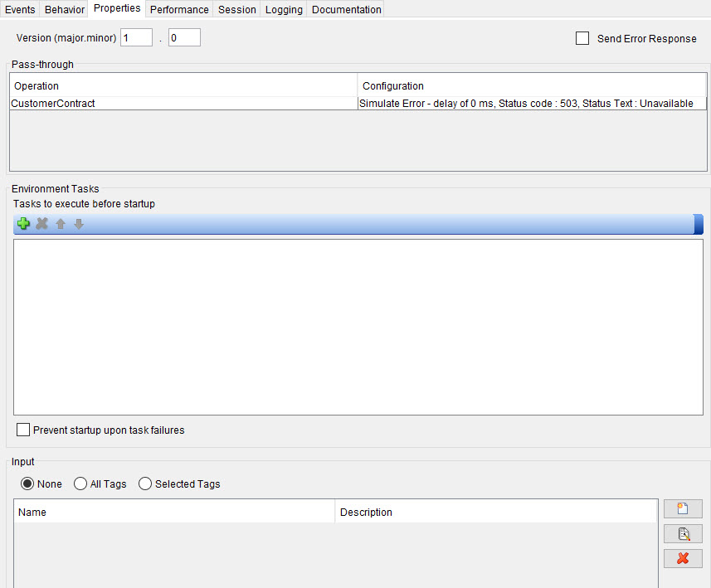This screenshot has height=588, width=711.
Task: View the Documentation tab
Action: point(346,9)
